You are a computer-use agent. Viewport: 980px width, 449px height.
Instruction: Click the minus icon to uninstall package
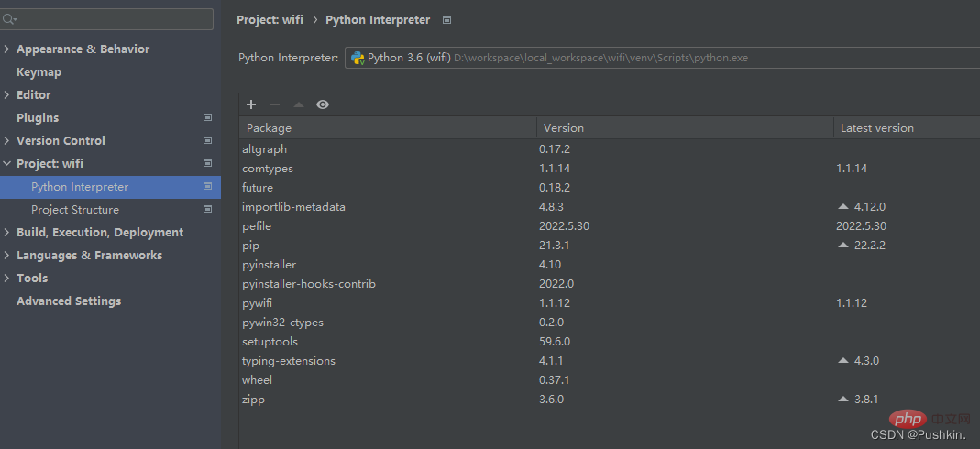pyautogui.click(x=275, y=104)
